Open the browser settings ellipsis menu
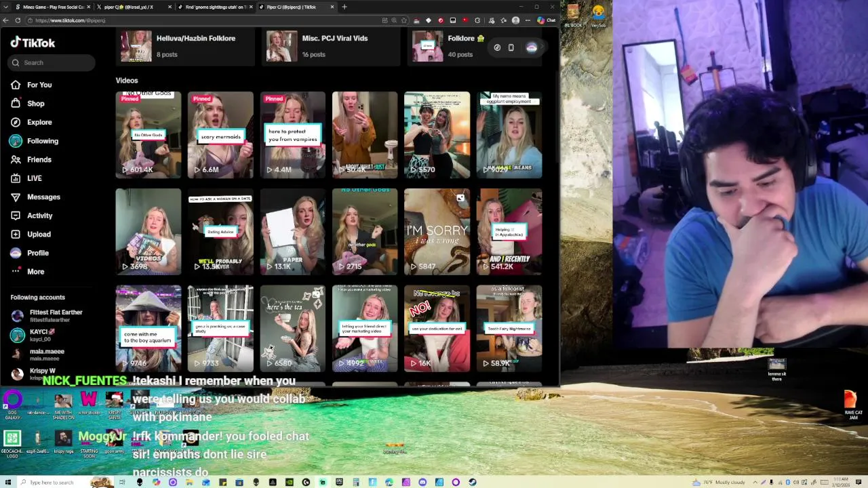868x488 pixels. pyautogui.click(x=528, y=20)
